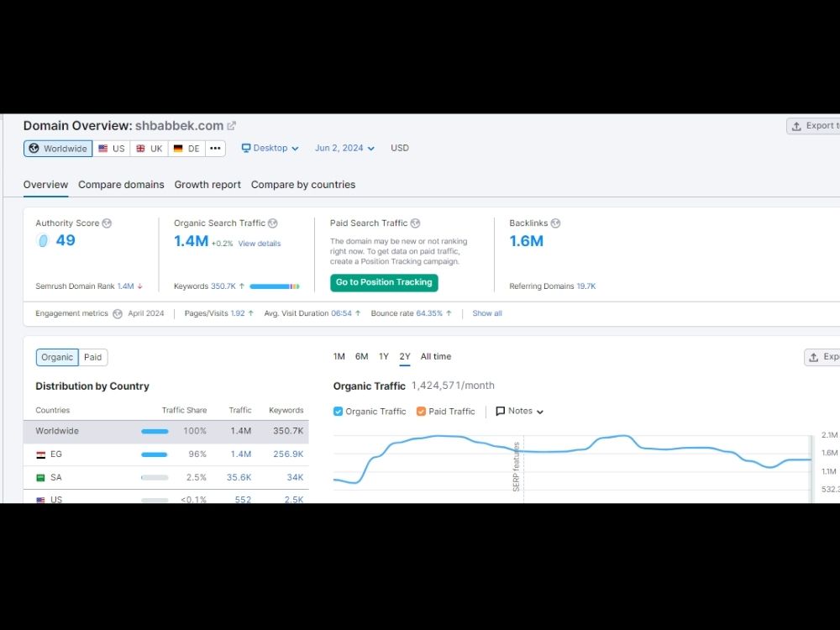
Task: Click the top Export button
Action: pyautogui.click(x=813, y=126)
